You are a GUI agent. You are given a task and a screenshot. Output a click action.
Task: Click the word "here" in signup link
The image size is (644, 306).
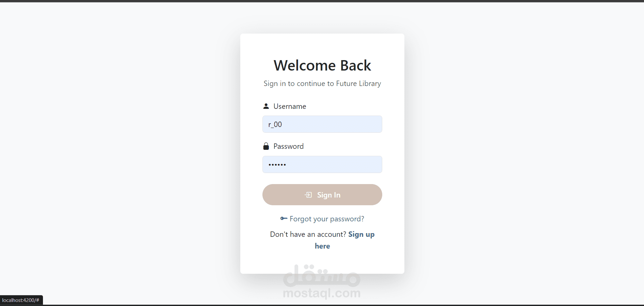[322, 246]
